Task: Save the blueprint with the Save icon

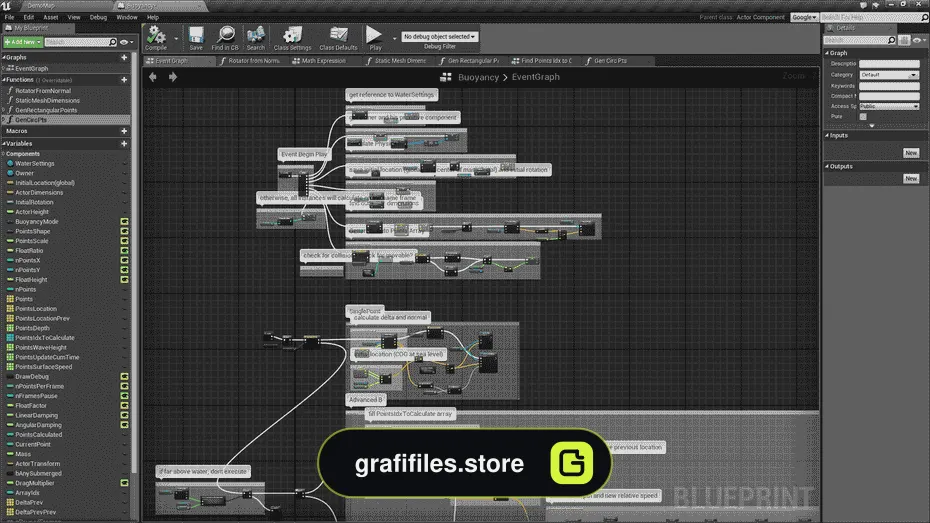Action: pos(196,37)
